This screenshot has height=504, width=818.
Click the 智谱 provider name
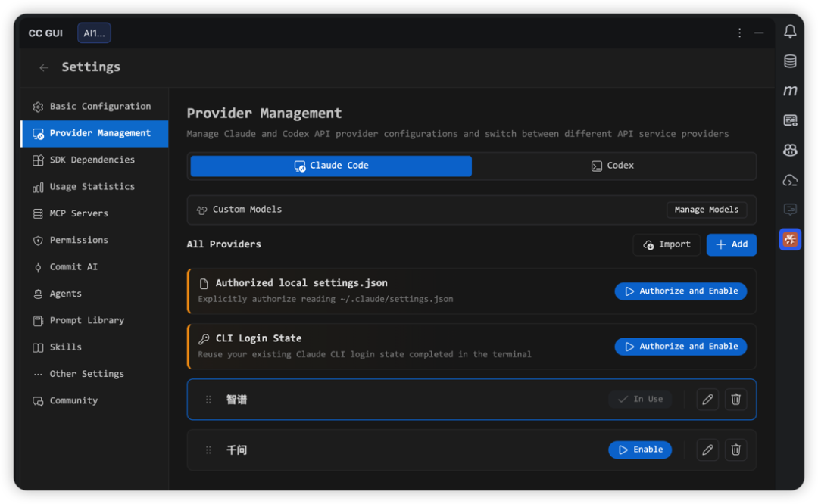click(236, 400)
